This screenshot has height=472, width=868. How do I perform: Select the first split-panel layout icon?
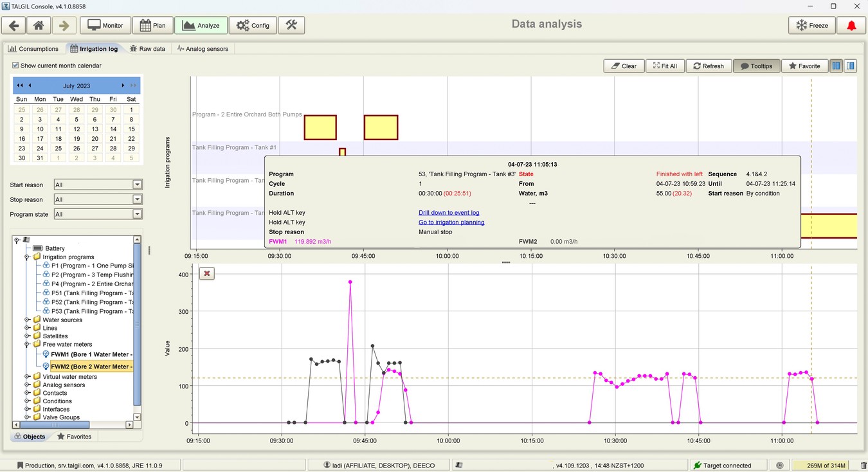pyautogui.click(x=836, y=66)
